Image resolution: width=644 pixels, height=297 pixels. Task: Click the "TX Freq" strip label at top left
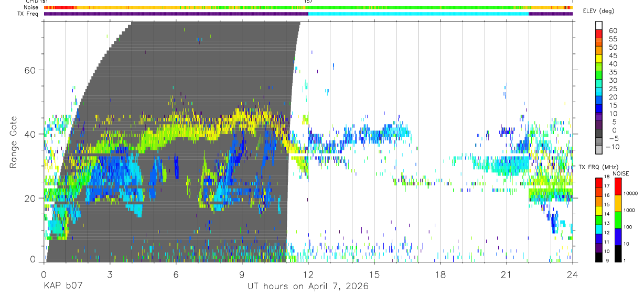coord(28,14)
